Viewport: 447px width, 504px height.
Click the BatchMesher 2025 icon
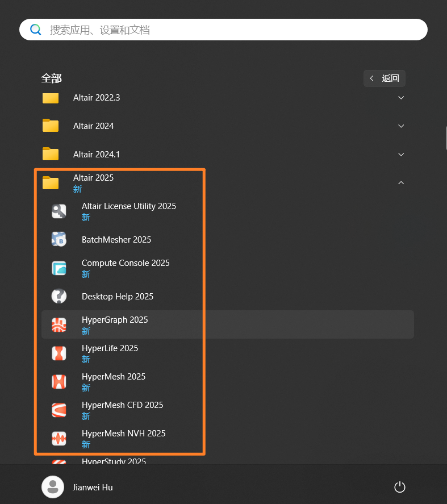pos(59,240)
